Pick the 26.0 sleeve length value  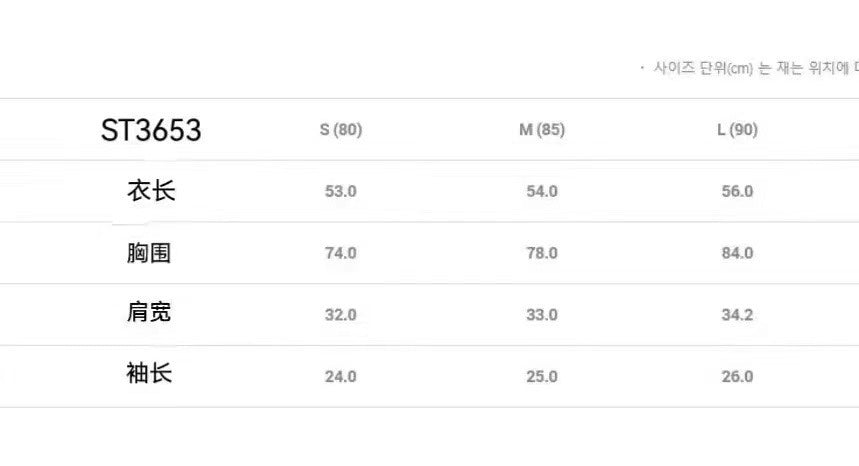(x=737, y=377)
